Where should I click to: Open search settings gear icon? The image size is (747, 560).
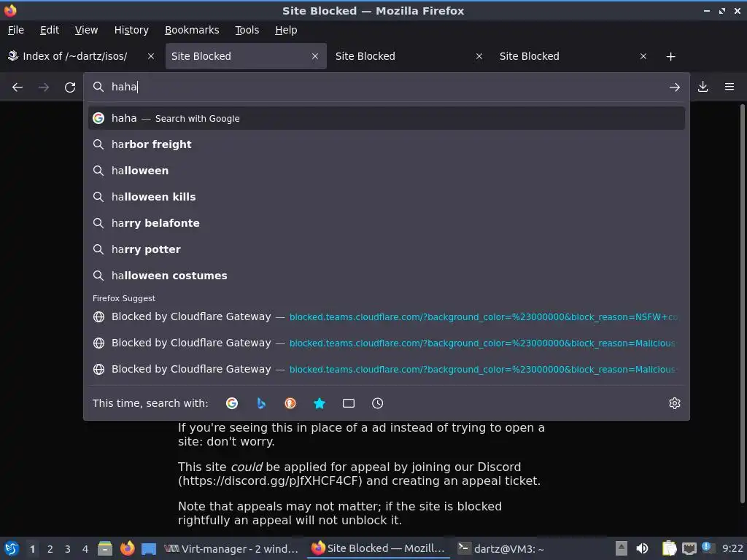coord(674,403)
